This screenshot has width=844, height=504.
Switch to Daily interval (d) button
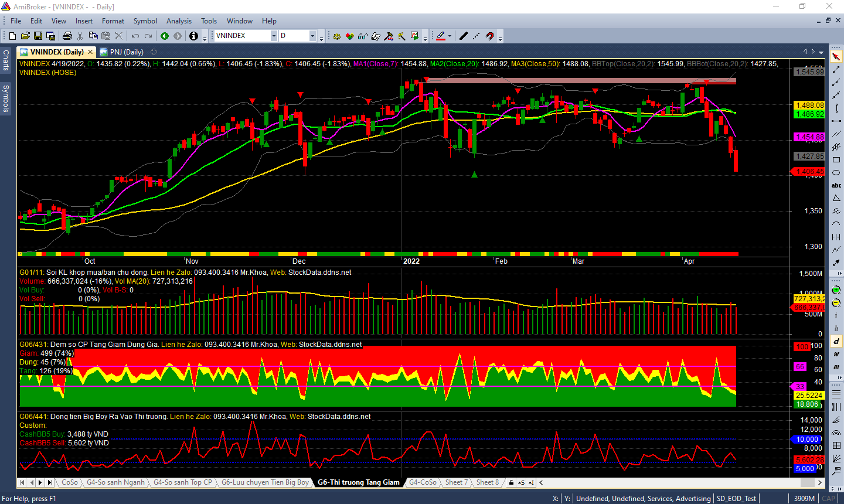[836, 341]
